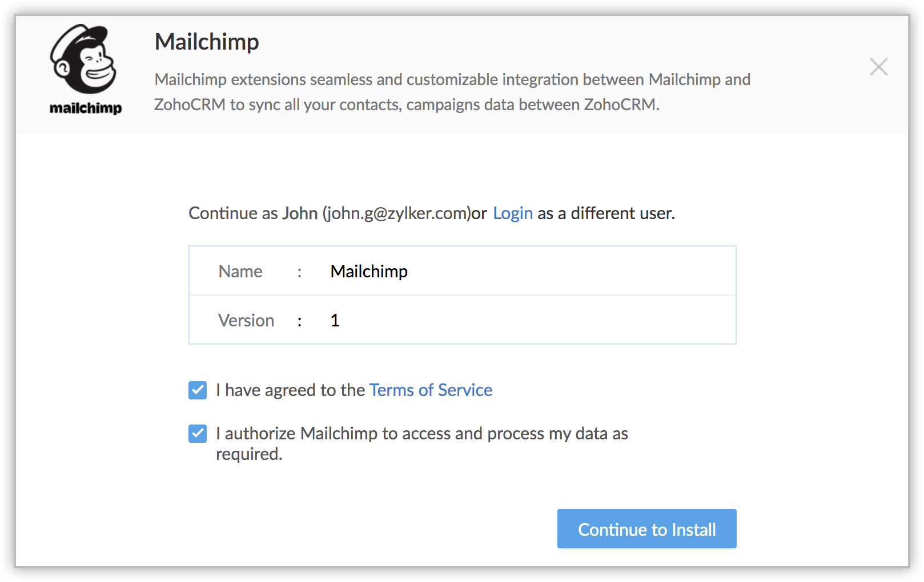Click description line beginning 'ZohoCRM to sync'
924x582 pixels.
tap(406, 104)
